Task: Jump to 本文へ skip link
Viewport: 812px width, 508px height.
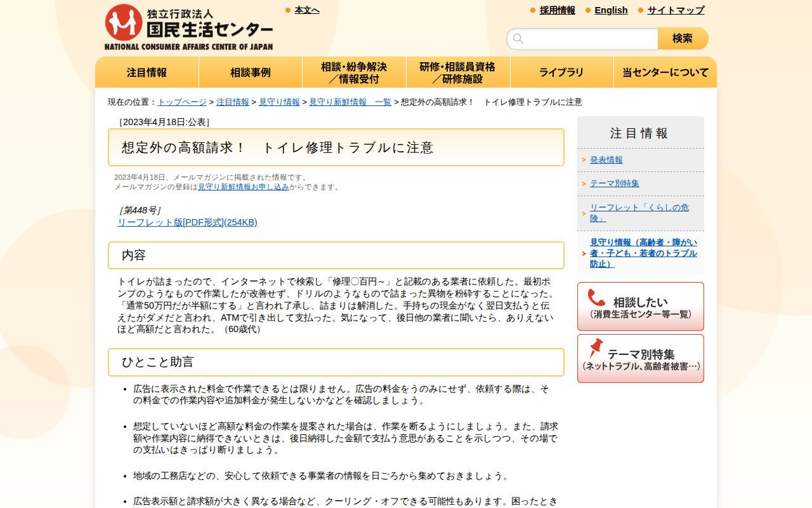Action: 307,10
